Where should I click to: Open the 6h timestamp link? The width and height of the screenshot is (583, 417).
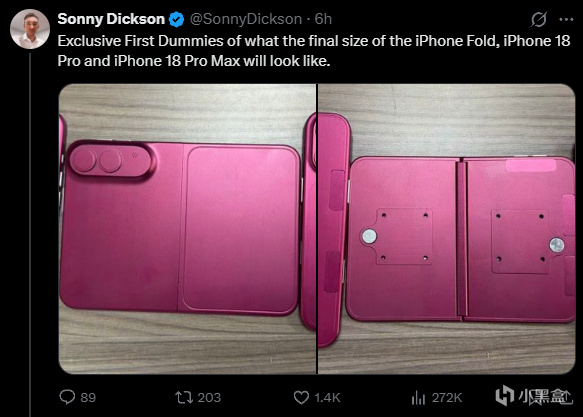click(x=323, y=19)
